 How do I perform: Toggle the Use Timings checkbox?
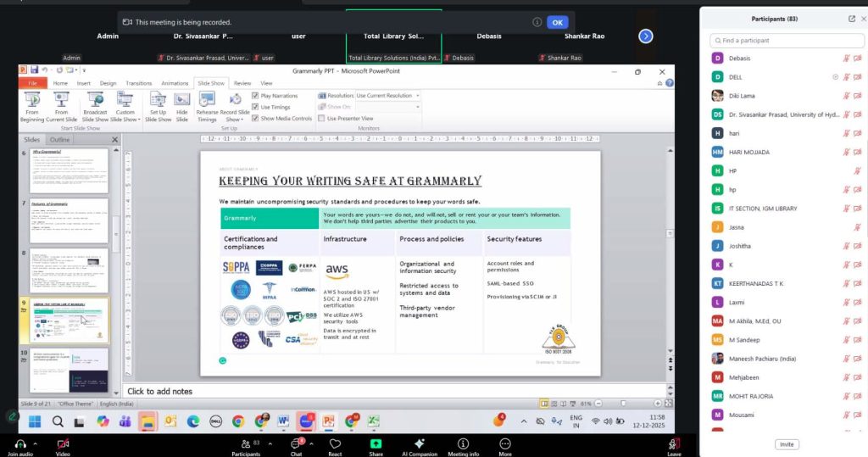(255, 107)
